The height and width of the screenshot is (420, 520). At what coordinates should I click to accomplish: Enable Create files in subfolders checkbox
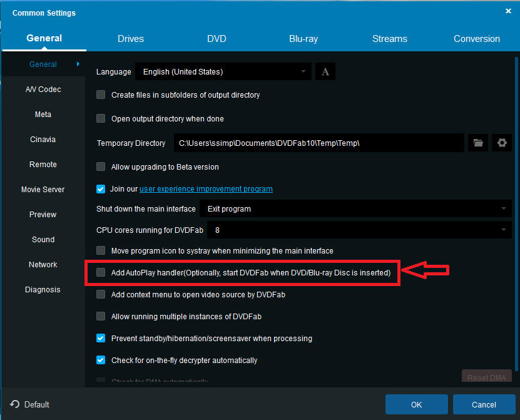click(x=101, y=95)
